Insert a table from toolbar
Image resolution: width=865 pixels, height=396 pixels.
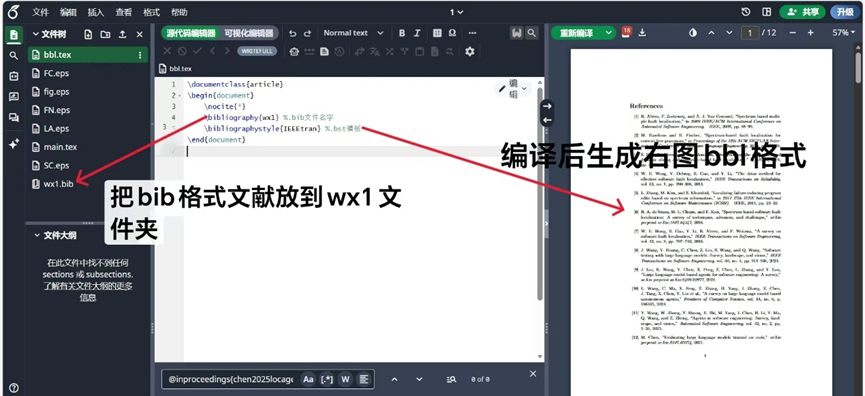pyautogui.click(x=437, y=33)
